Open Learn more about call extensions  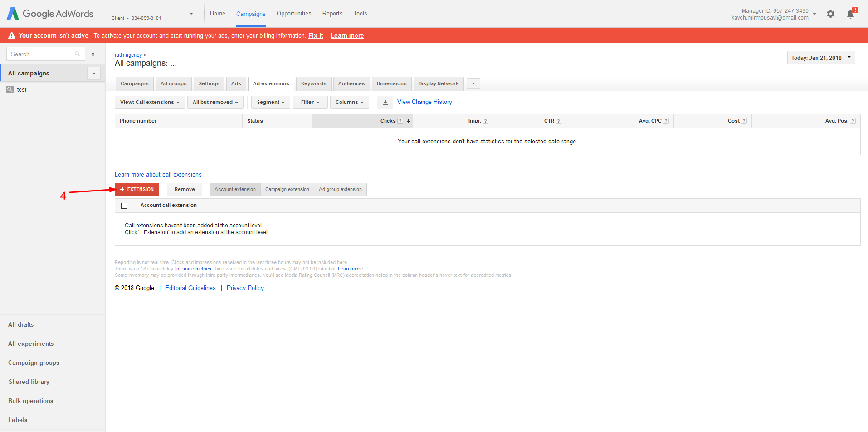click(158, 175)
